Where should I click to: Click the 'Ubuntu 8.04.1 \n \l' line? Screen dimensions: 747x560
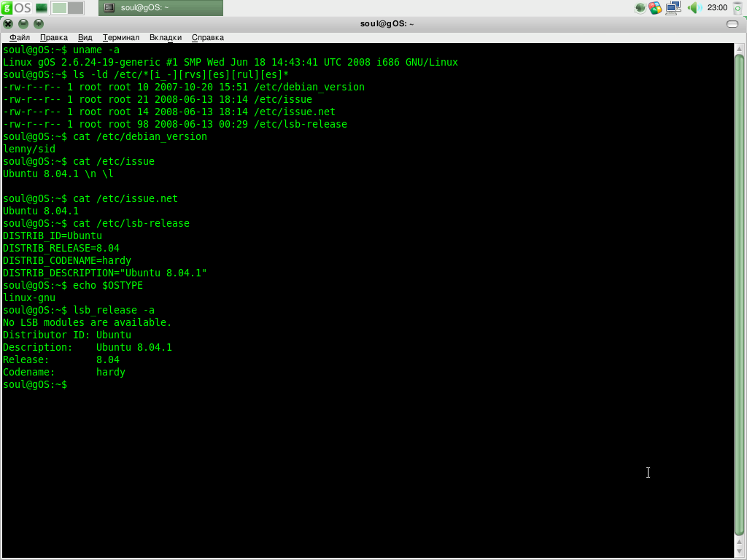[58, 174]
